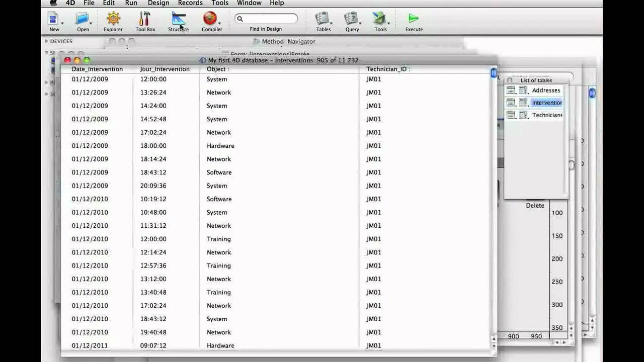Click the 13:26:24 time cell
This screenshot has width=644, height=362.
[x=153, y=93]
